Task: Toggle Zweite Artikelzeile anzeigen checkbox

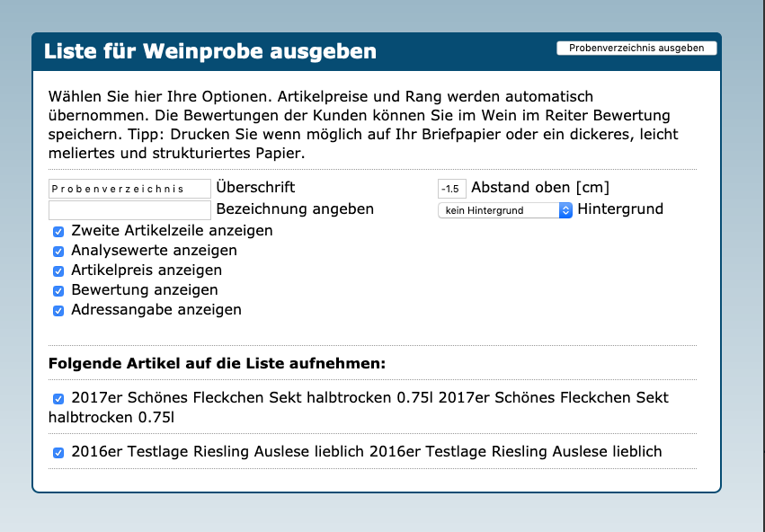Action: click(58, 231)
